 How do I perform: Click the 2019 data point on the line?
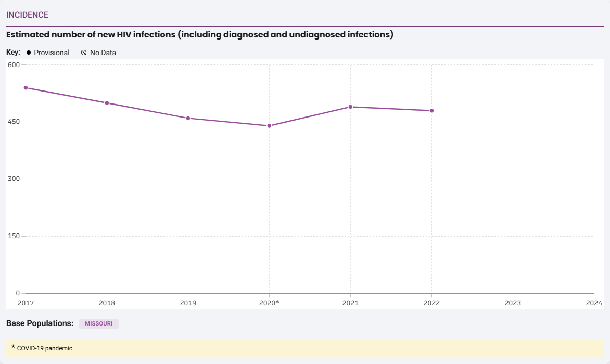[x=188, y=118]
